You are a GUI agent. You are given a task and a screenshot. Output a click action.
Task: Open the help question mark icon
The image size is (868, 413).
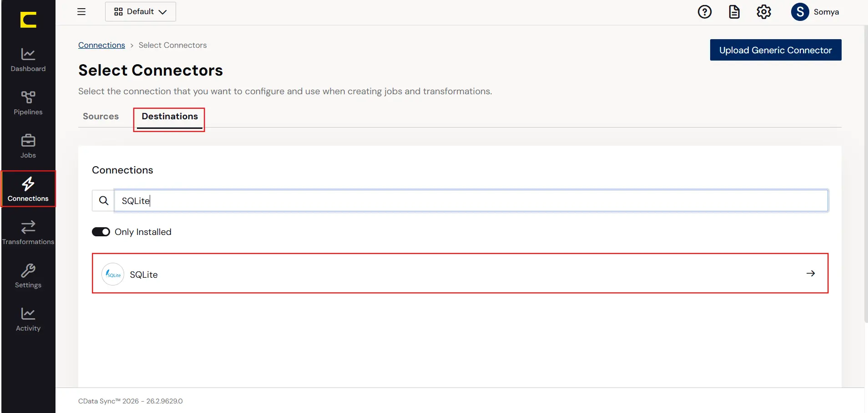point(705,12)
